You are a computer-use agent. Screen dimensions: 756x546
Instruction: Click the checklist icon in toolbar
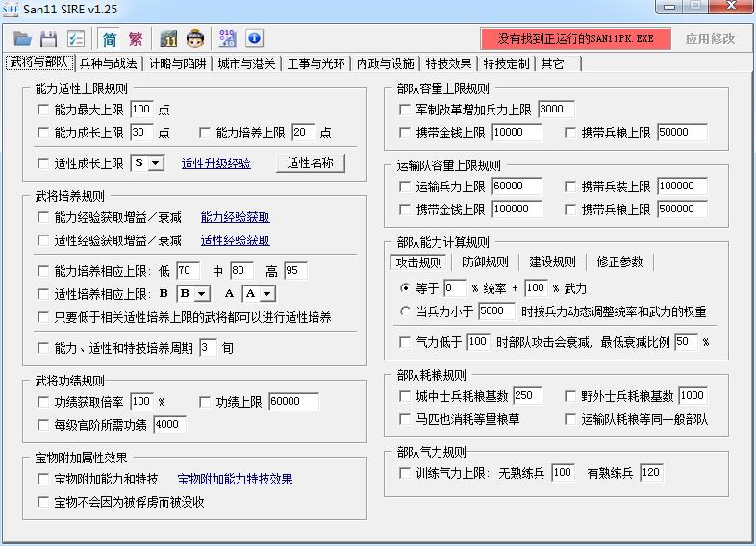click(x=76, y=39)
